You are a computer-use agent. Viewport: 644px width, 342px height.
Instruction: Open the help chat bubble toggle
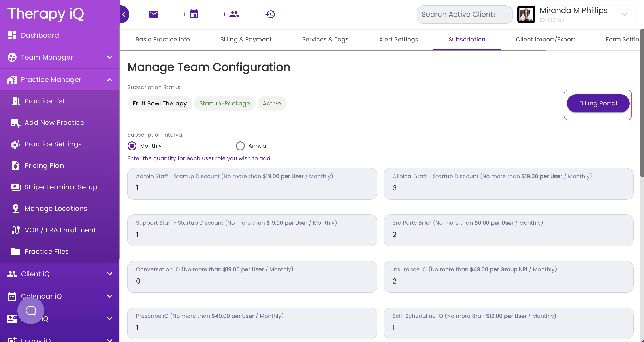[31, 310]
